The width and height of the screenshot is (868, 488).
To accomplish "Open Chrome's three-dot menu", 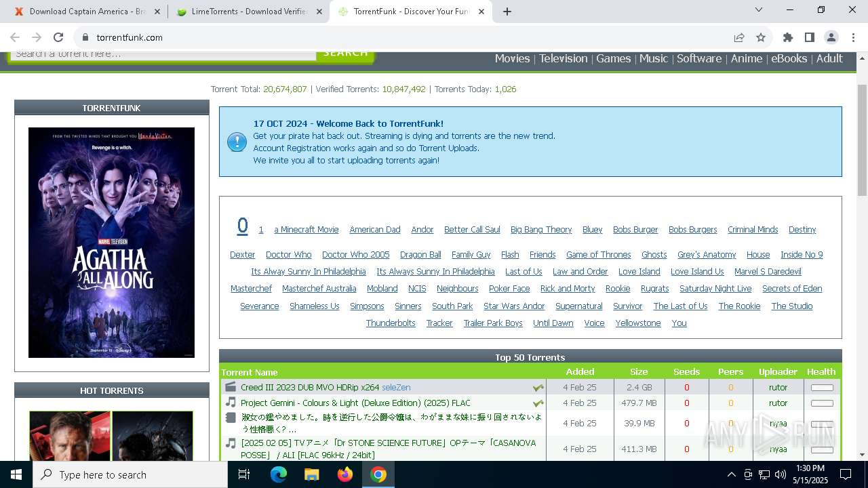I will tap(852, 37).
